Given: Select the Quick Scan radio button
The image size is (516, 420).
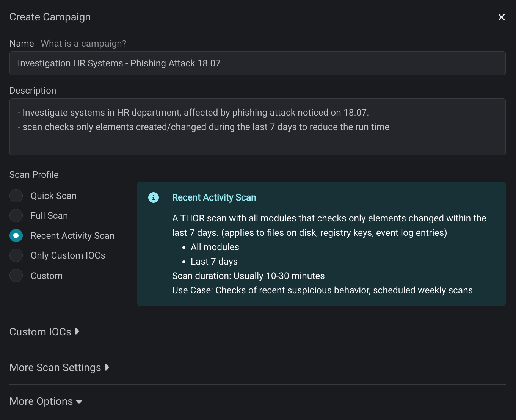Looking at the screenshot, I should [16, 196].
